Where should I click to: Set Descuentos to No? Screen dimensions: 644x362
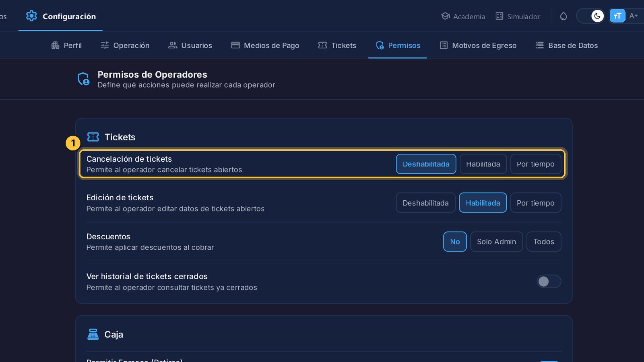coord(455,242)
